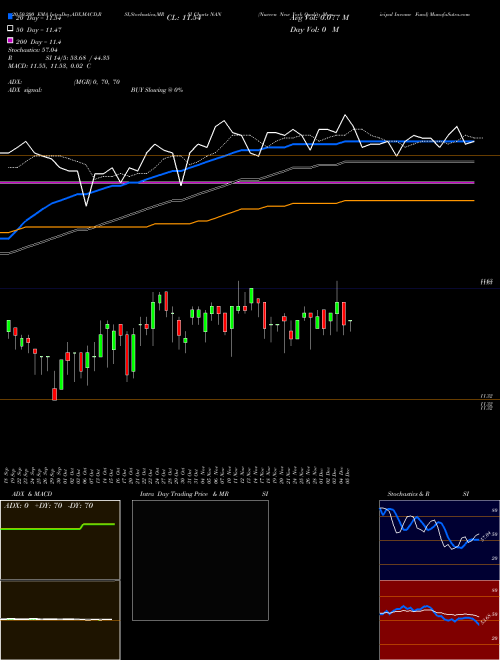Click the '50 Day = 11.47' legend text

pos(39,30)
